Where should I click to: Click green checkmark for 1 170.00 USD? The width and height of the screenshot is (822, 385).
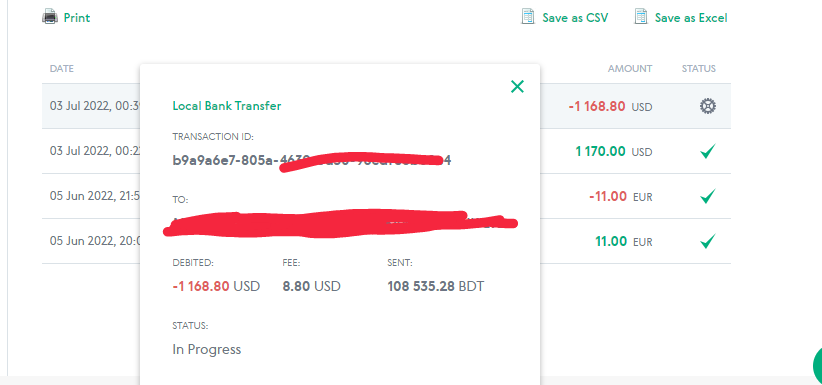tap(707, 152)
